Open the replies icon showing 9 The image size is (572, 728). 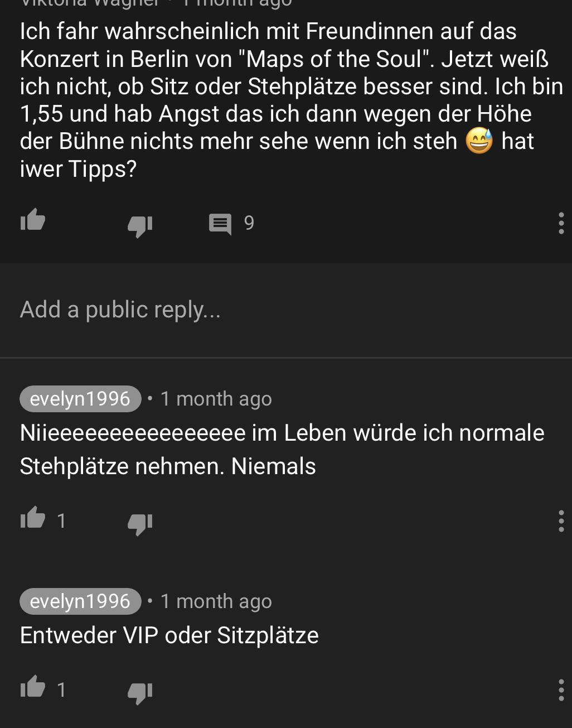coord(220,224)
